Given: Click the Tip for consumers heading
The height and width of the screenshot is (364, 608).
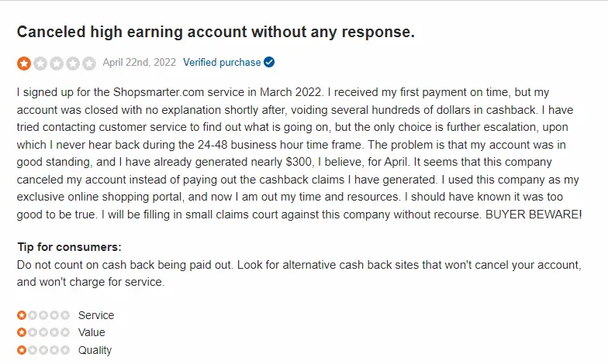Looking at the screenshot, I should point(70,247).
